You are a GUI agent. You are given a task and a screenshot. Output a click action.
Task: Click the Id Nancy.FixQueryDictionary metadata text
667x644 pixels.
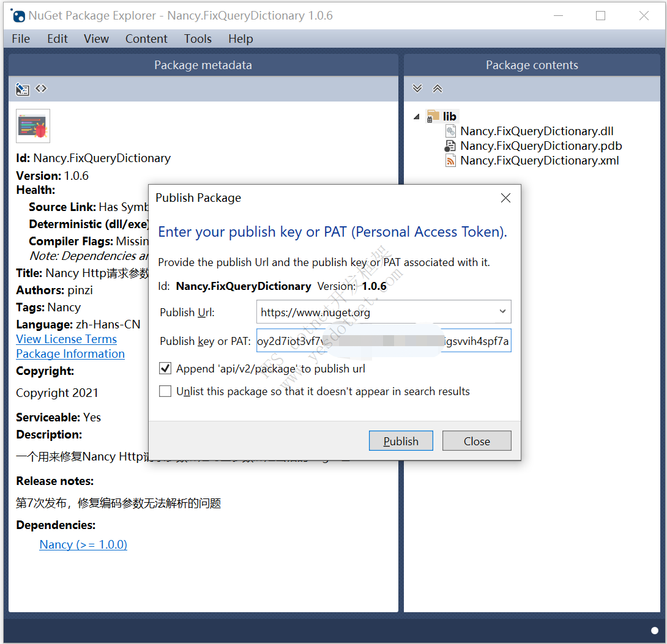pyautogui.click(x=93, y=158)
